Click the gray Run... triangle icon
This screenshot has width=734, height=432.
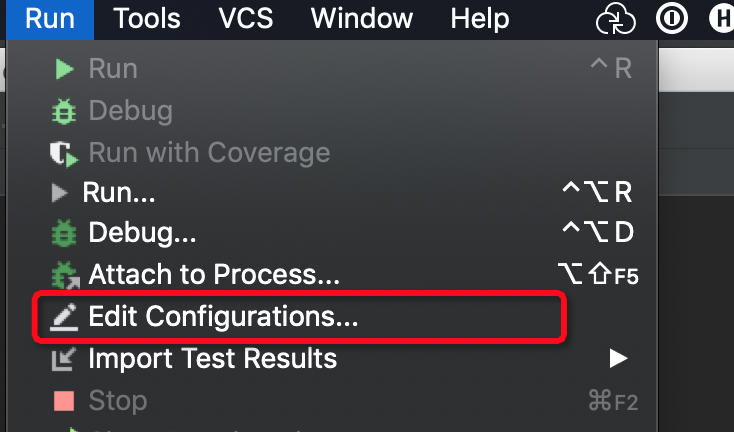[x=61, y=192]
